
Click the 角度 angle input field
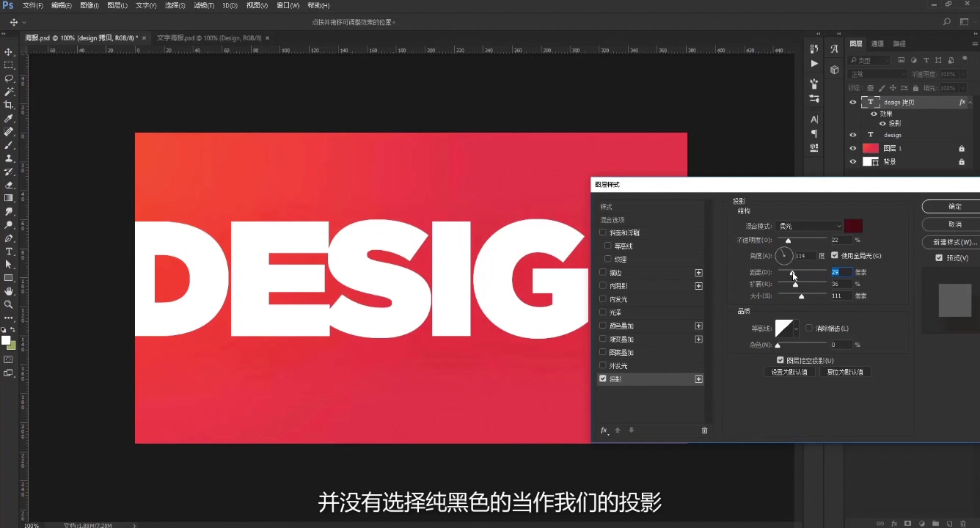(805, 256)
